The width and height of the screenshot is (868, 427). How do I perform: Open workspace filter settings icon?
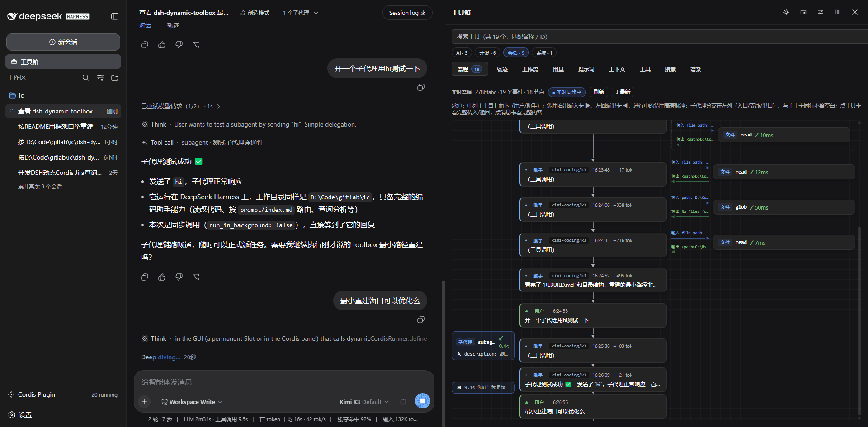coord(100,78)
